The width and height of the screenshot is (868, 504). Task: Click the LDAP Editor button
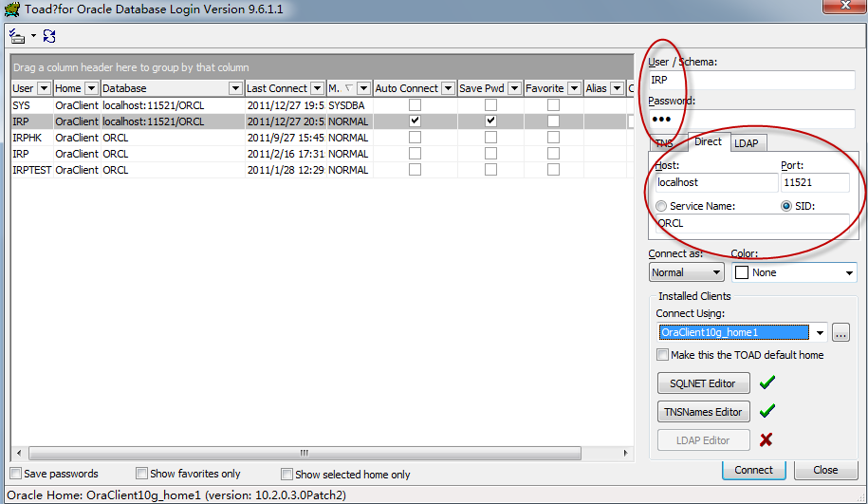click(x=703, y=440)
